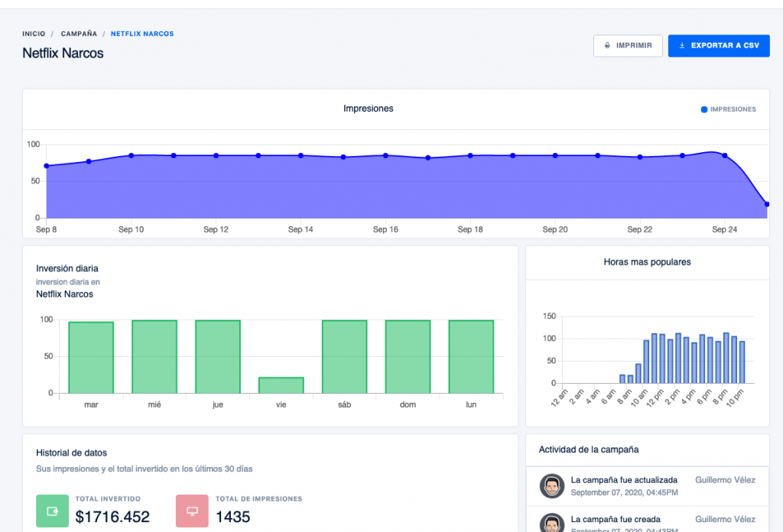
Task: Toggle the Impresiones legend dot
Action: [704, 109]
